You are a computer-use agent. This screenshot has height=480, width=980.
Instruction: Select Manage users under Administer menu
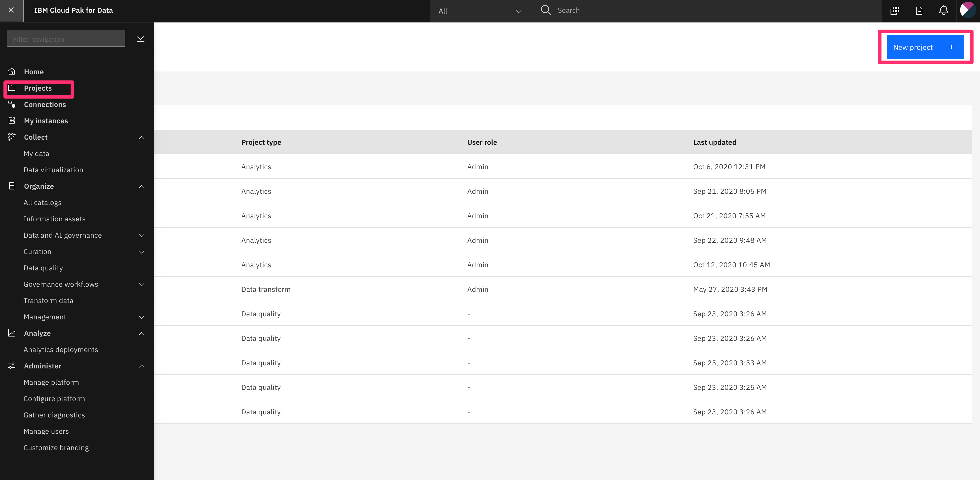click(x=45, y=431)
